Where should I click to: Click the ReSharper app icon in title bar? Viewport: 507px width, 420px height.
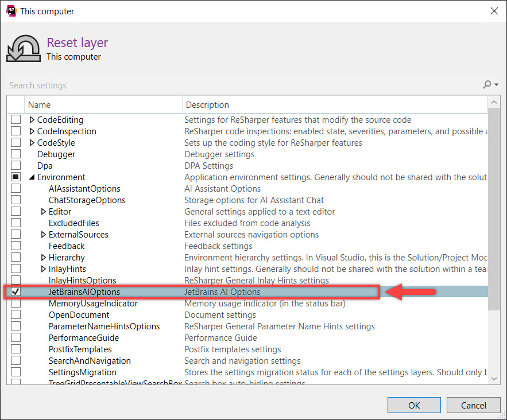point(11,11)
